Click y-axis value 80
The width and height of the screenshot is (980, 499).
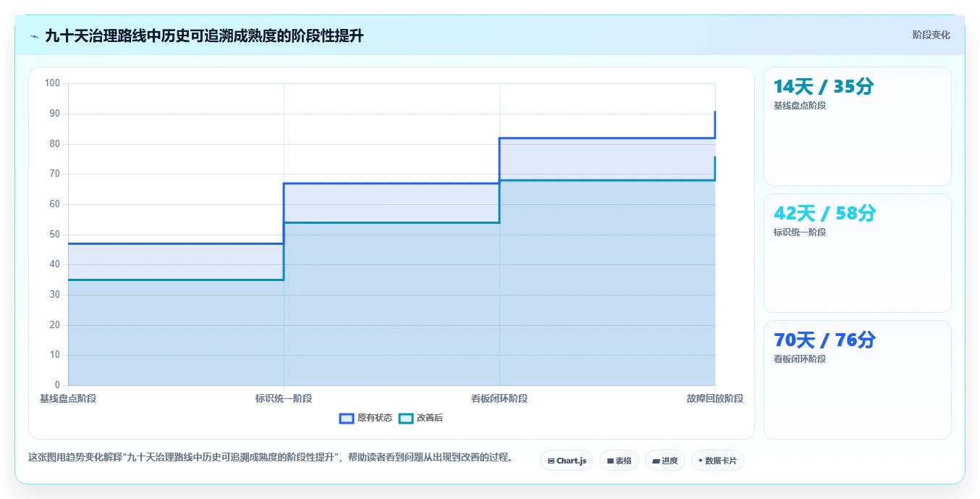click(54, 143)
